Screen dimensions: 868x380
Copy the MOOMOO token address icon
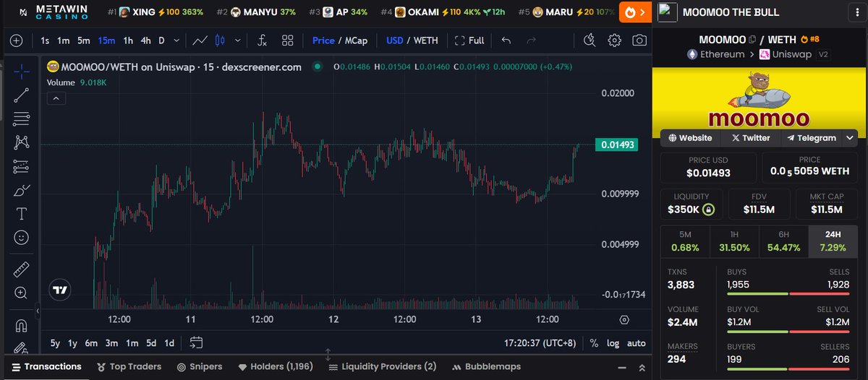[x=752, y=40]
